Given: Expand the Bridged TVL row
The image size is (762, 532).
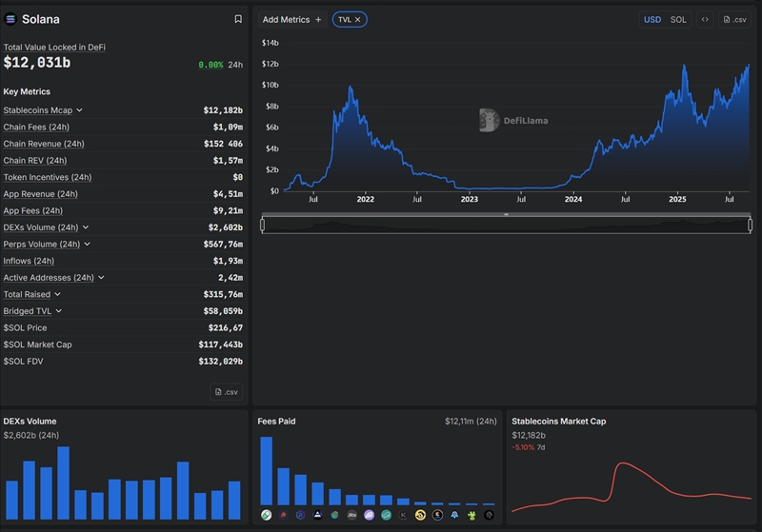Looking at the screenshot, I should [x=59, y=311].
